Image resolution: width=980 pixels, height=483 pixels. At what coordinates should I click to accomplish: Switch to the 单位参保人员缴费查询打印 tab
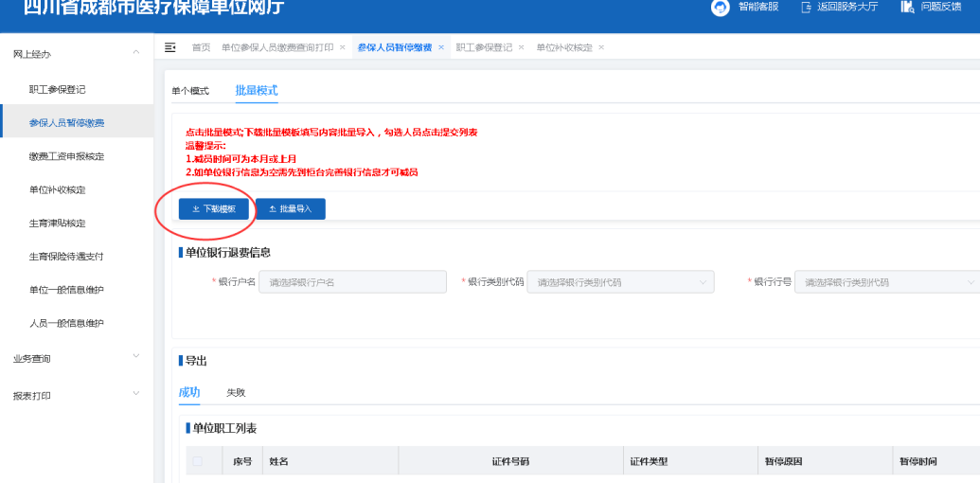[277, 47]
